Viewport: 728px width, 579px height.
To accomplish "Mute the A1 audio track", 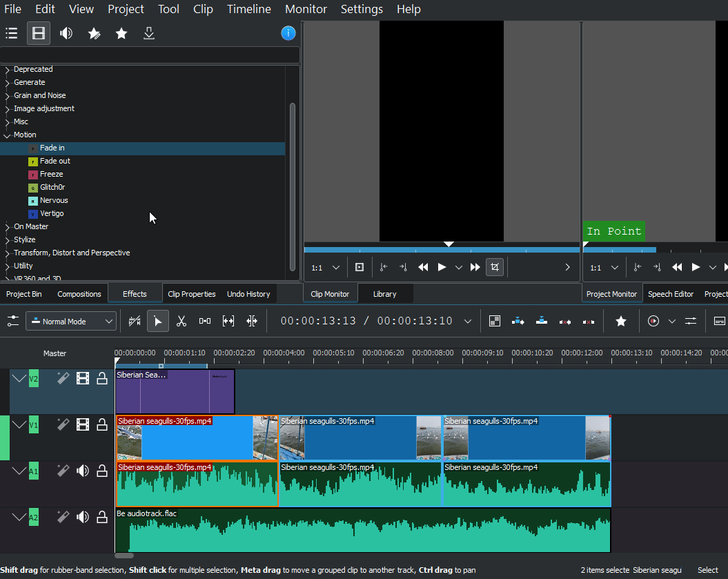I will 83,471.
